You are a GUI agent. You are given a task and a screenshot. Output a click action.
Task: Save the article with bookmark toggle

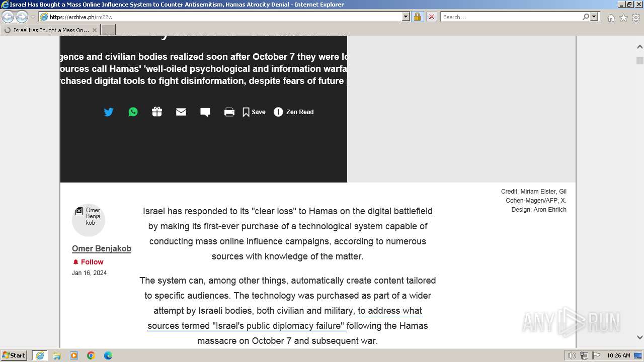(254, 112)
